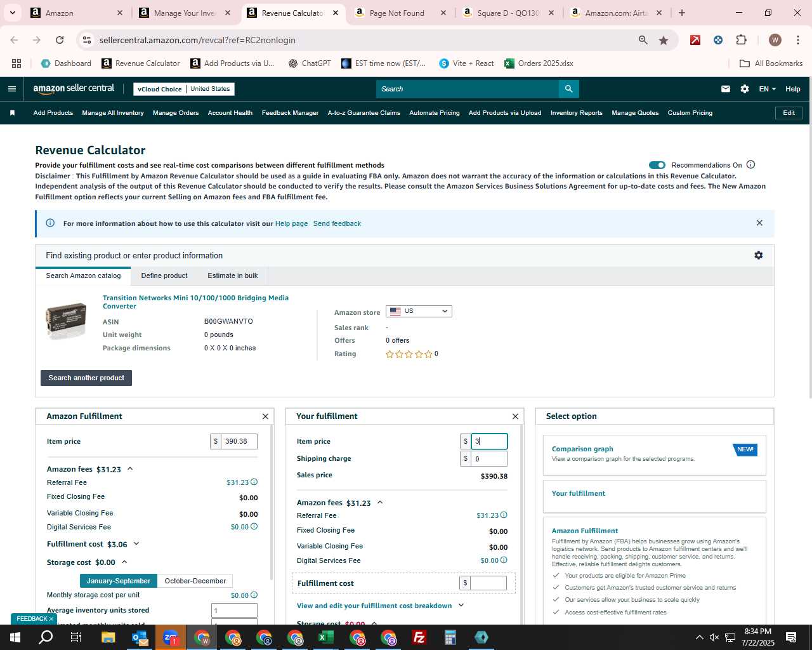Click the Edit button in nav bar
812x650 pixels.
pos(789,113)
